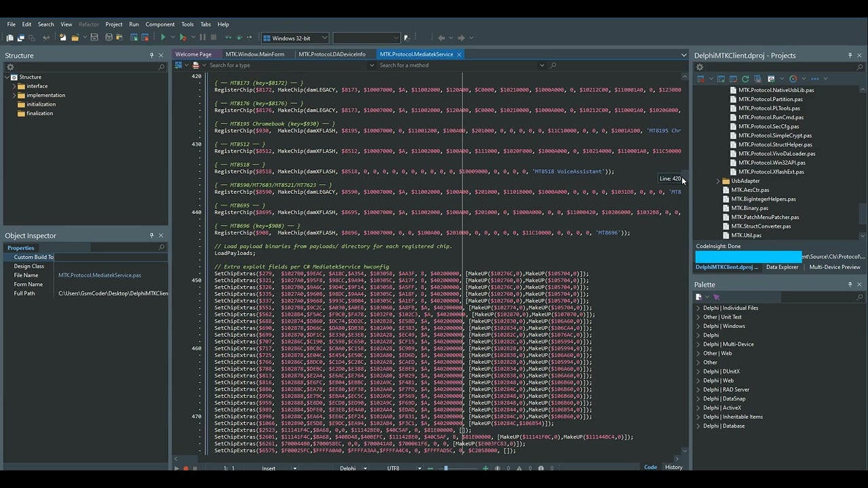Click the Open file folder icon in toolbar

coord(75,37)
